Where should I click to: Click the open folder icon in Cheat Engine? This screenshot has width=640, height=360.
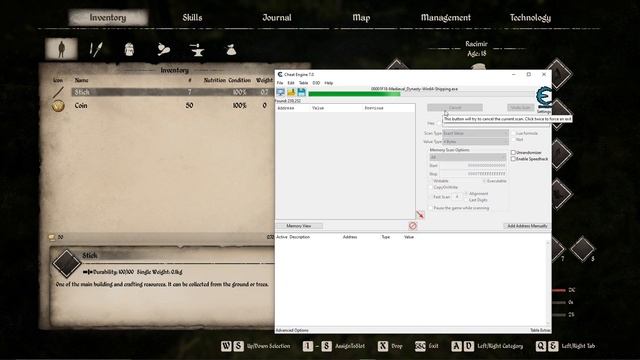[x=291, y=92]
